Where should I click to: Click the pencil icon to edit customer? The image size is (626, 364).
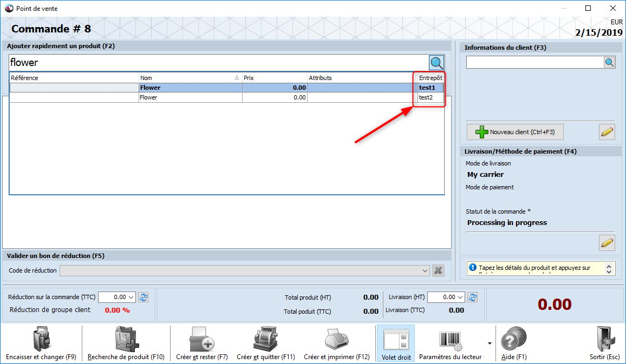(607, 132)
